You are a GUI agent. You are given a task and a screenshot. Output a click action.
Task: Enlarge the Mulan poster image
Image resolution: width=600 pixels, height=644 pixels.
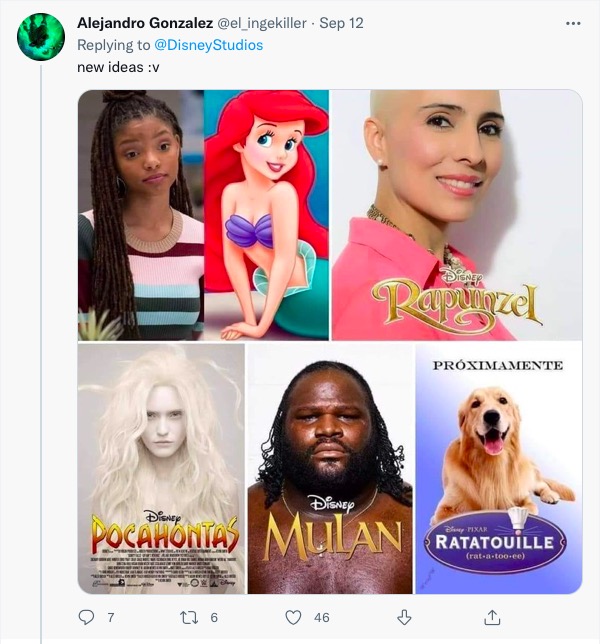[x=329, y=468]
